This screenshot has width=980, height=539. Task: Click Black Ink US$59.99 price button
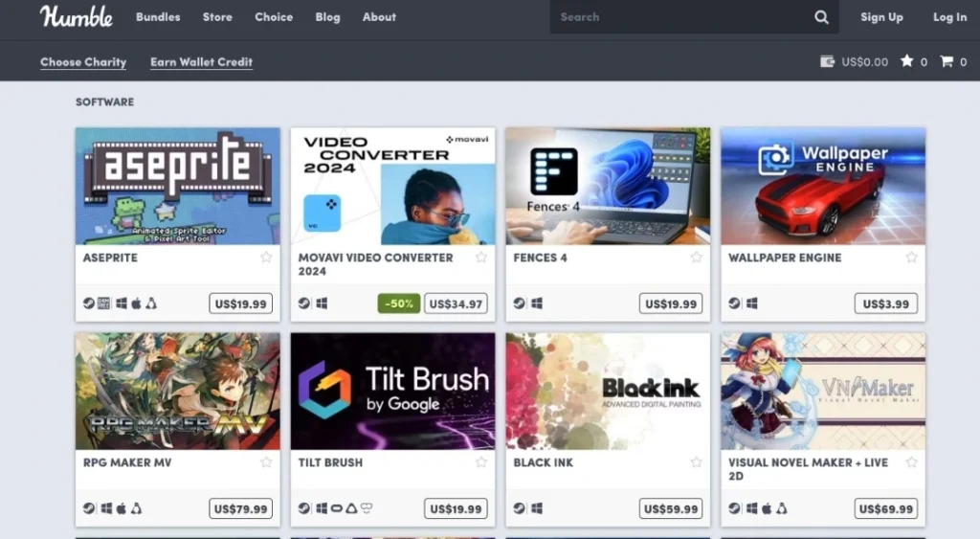(x=671, y=508)
